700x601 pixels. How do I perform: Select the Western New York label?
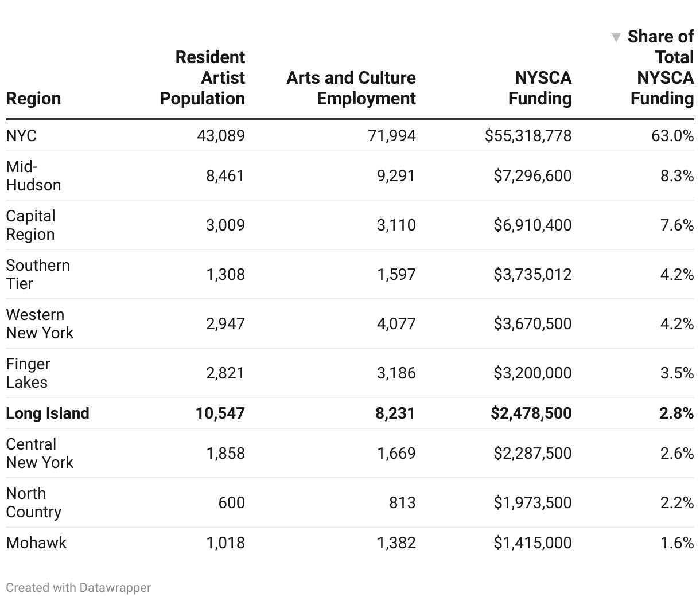tap(40, 324)
